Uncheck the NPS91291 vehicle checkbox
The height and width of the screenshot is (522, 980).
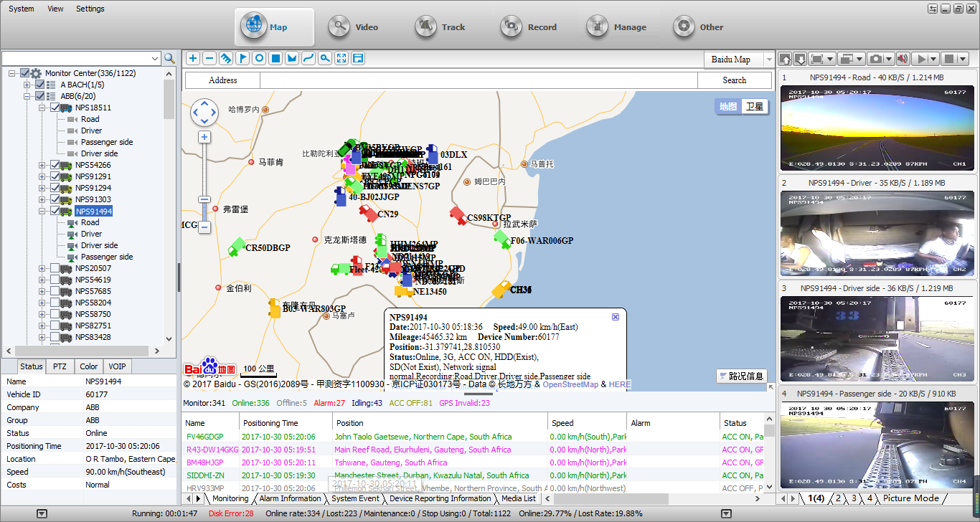(55, 176)
